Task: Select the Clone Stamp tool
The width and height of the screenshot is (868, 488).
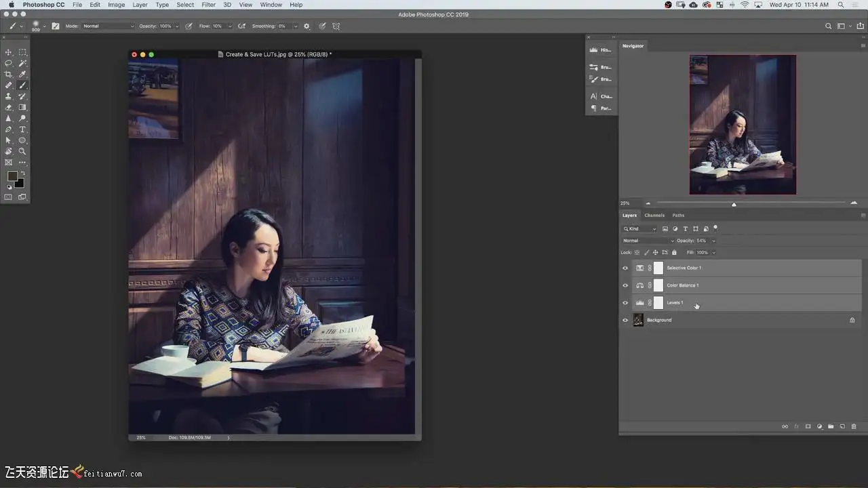Action: coord(9,96)
